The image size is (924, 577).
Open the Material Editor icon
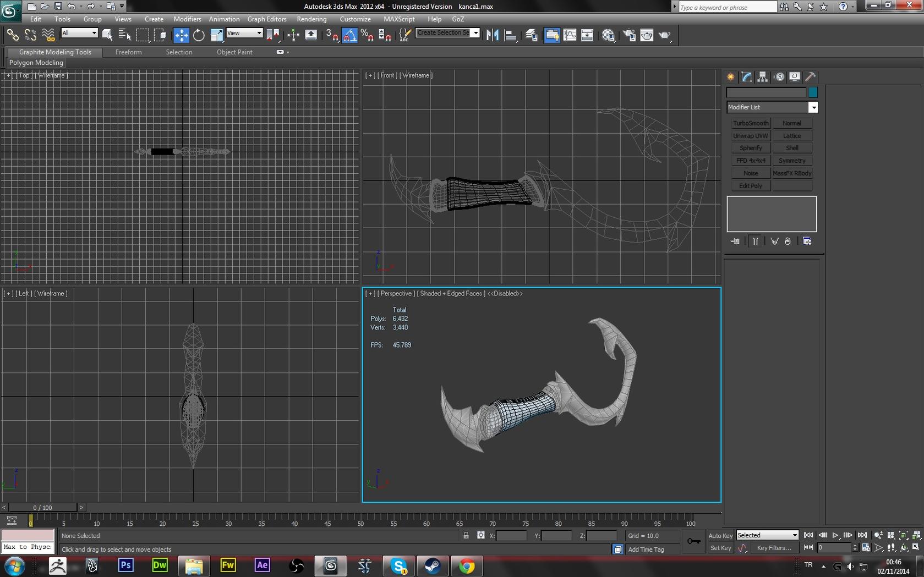[x=608, y=35]
